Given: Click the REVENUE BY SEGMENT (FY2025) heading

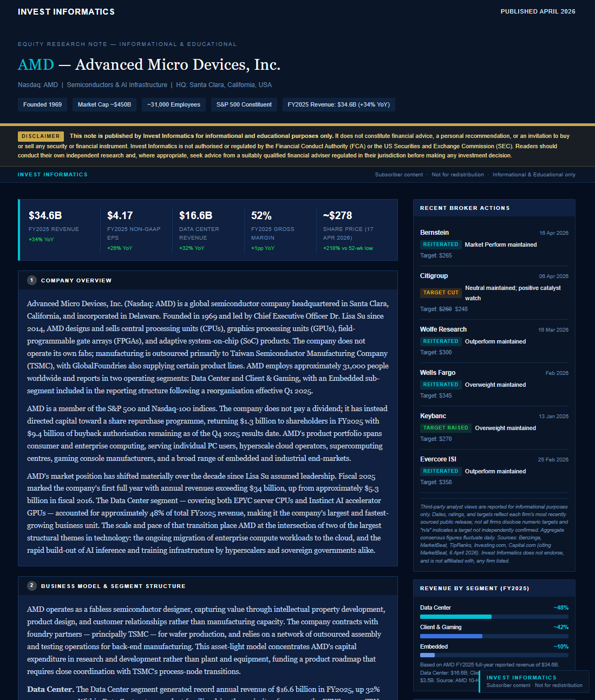Looking at the screenshot, I should click(474, 589).
